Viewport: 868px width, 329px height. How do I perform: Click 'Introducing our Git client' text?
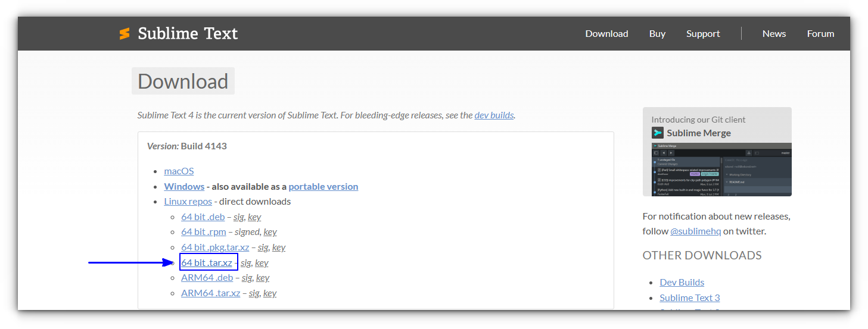coord(698,120)
